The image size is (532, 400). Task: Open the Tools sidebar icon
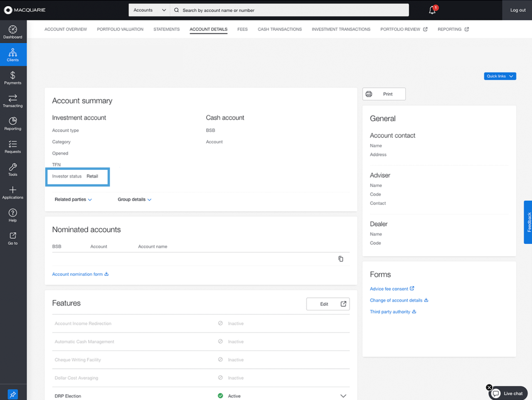pyautogui.click(x=13, y=169)
